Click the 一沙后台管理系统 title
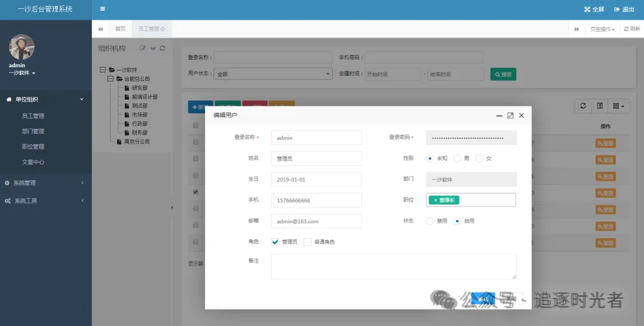Image resolution: width=644 pixels, height=326 pixels. [x=45, y=10]
